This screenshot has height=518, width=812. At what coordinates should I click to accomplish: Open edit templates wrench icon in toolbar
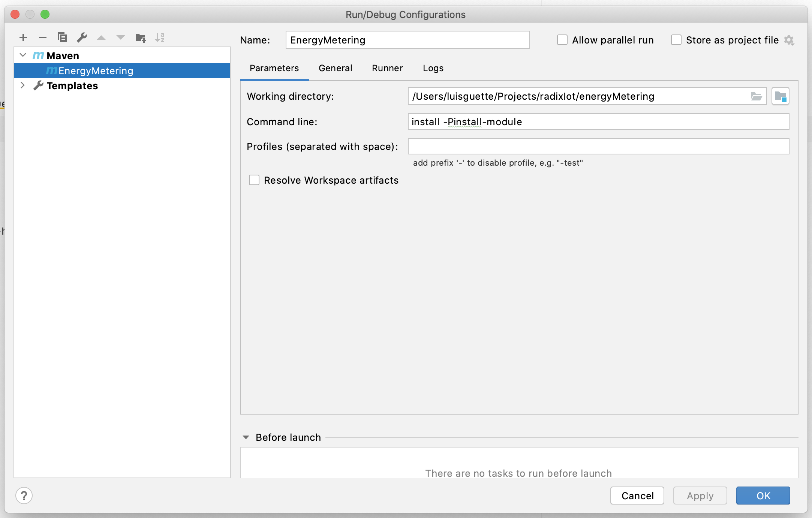[x=82, y=37]
